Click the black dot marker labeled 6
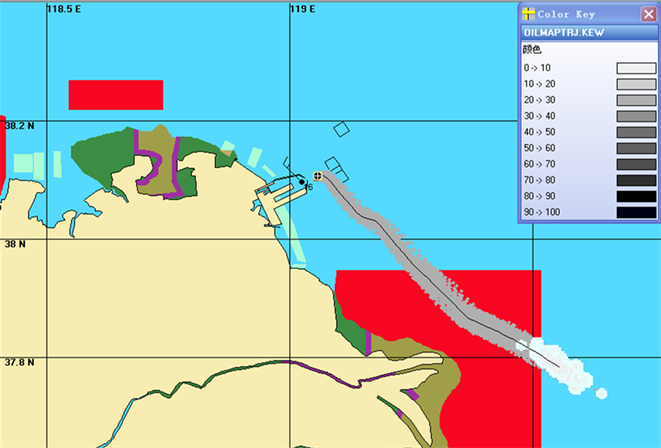 (x=302, y=182)
